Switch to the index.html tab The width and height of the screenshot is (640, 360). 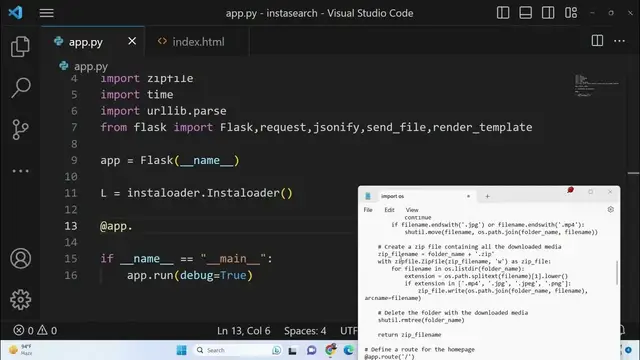pos(198,42)
